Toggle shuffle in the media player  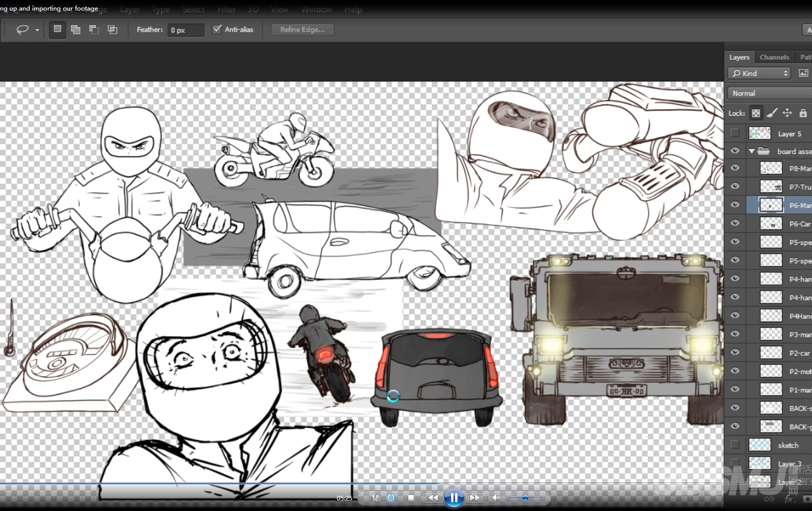pyautogui.click(x=375, y=497)
